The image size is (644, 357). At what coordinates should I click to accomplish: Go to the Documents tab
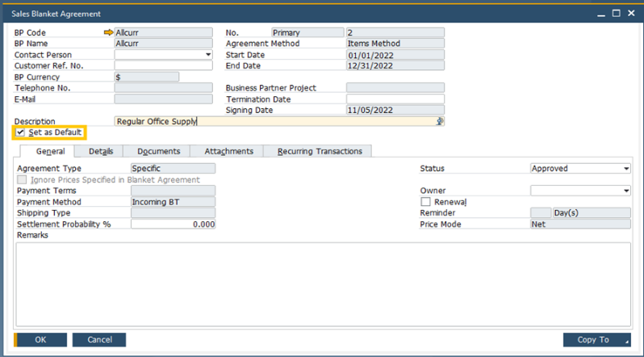point(158,151)
